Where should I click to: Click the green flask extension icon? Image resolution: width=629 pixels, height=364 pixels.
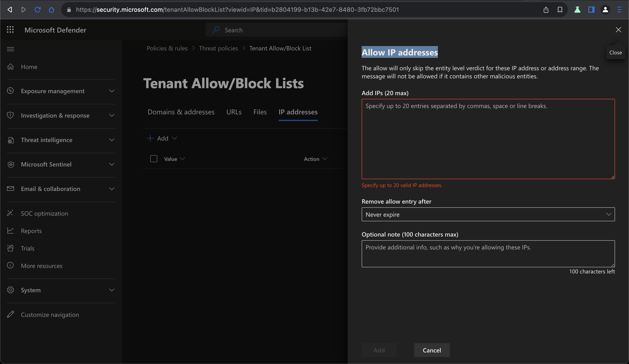point(577,9)
